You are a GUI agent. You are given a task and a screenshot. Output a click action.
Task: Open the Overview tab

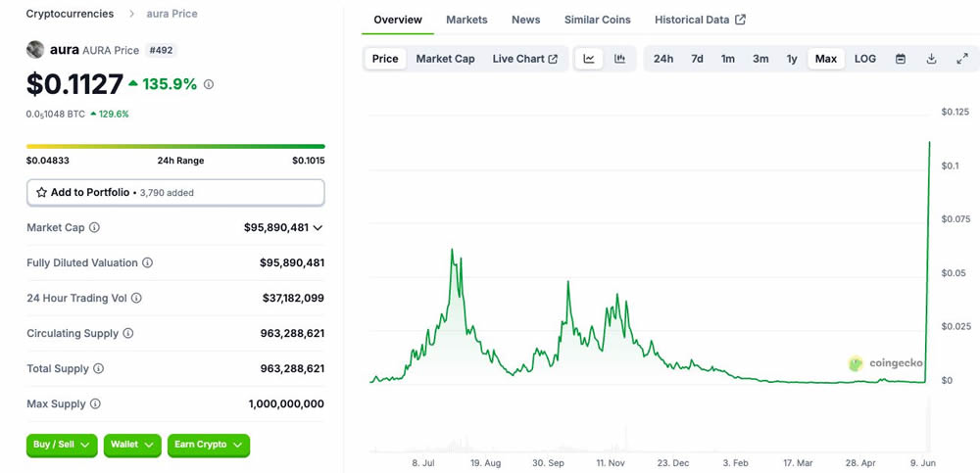click(398, 20)
